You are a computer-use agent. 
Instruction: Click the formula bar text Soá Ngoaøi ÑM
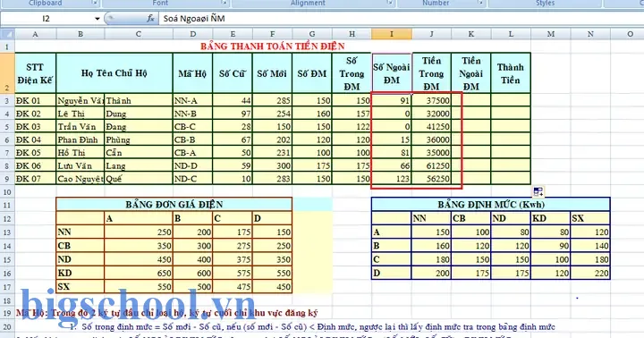194,19
